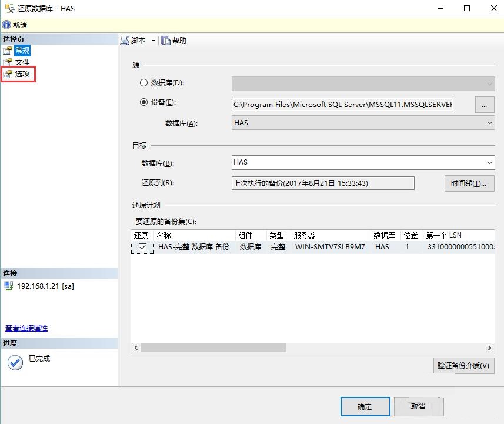Expand the target 数据库(B) dropdown
504x424 pixels.
(x=490, y=162)
